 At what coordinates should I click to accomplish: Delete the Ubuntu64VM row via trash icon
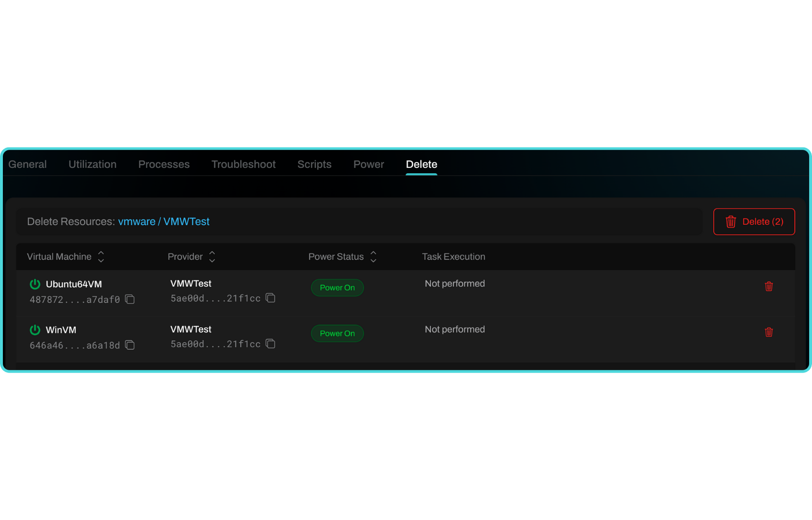point(769,286)
